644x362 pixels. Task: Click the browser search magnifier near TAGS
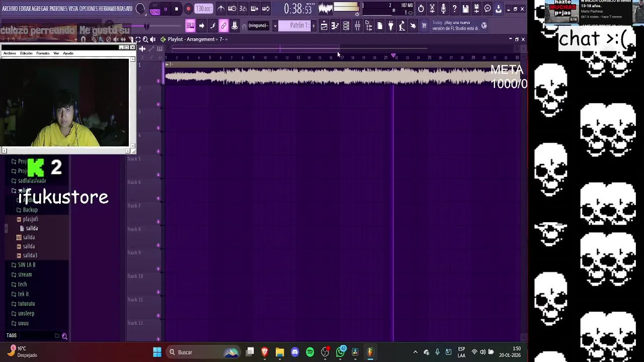click(x=64, y=336)
